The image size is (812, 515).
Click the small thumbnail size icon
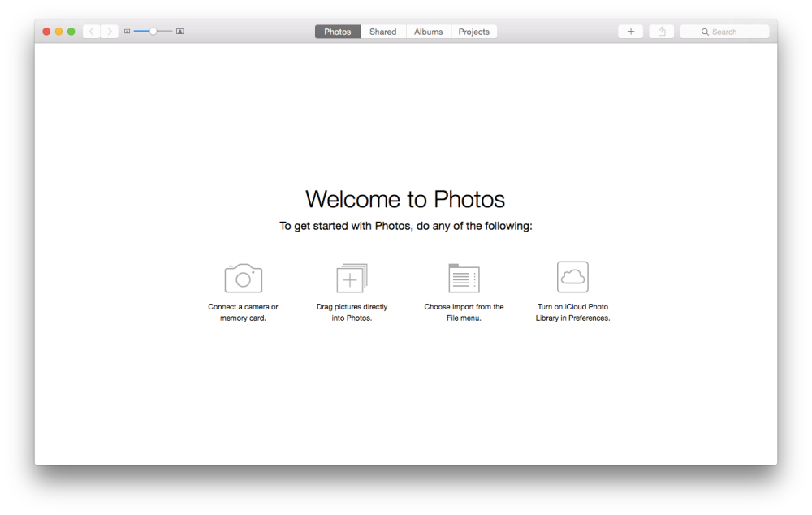click(127, 31)
